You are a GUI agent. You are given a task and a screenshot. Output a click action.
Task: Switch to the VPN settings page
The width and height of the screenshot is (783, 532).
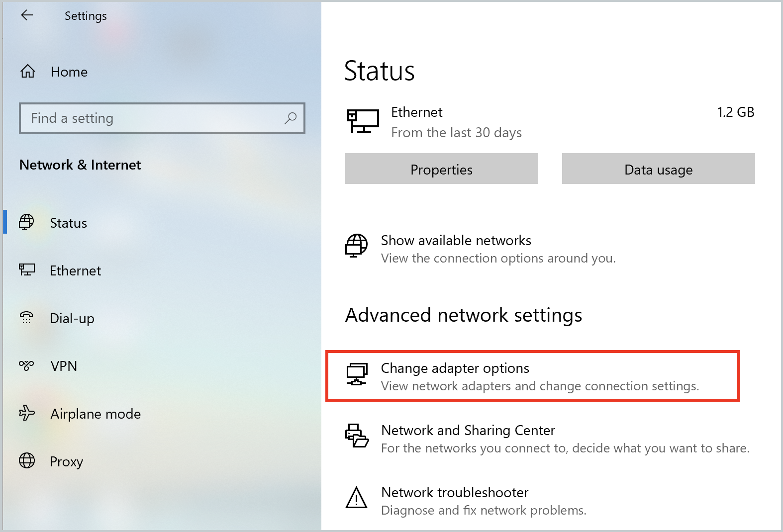click(64, 366)
